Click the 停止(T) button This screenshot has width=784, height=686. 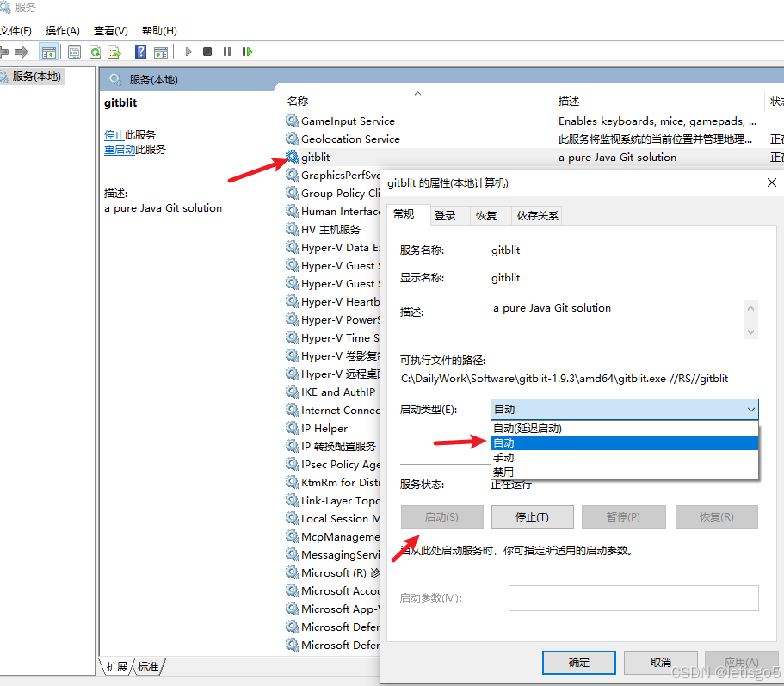coord(531,516)
